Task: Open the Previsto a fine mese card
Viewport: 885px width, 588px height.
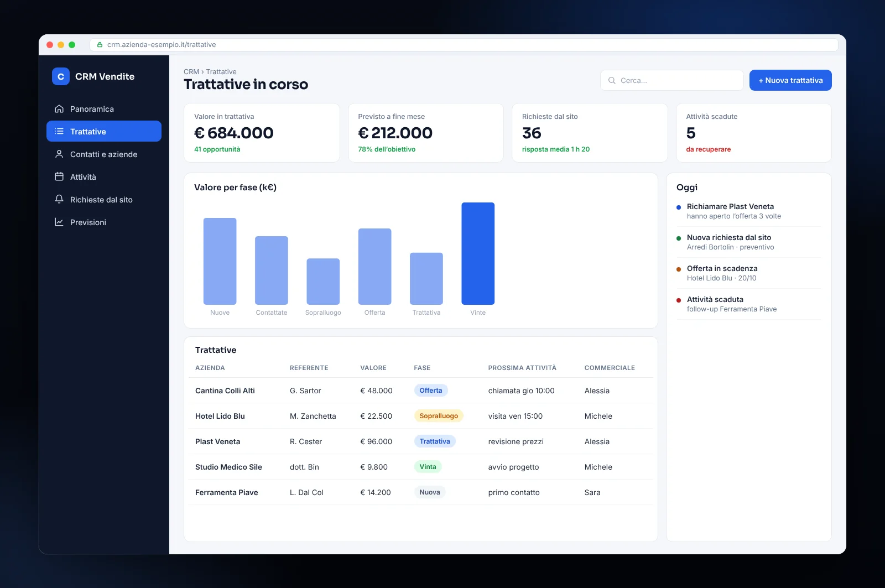Action: point(426,133)
